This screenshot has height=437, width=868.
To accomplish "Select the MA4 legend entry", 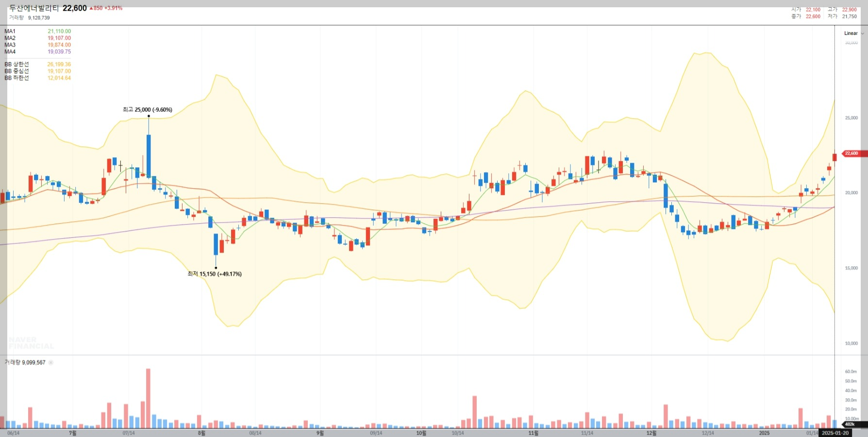I will tap(37, 51).
